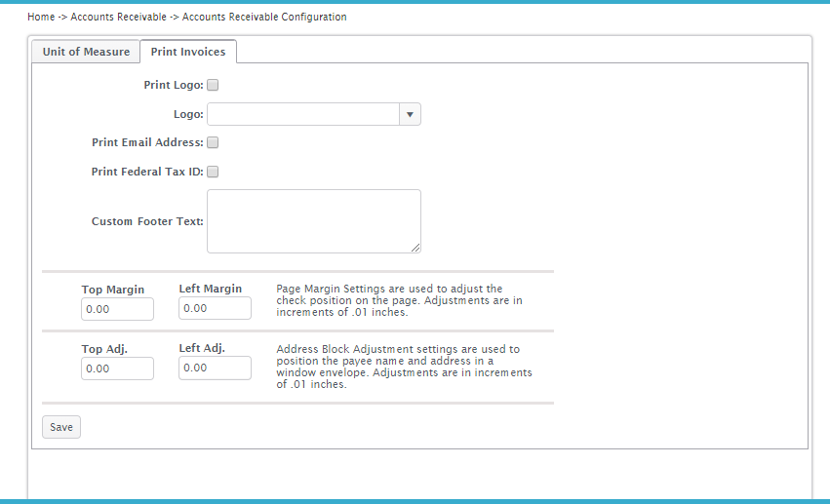Click the Left Margin label

click(210, 289)
